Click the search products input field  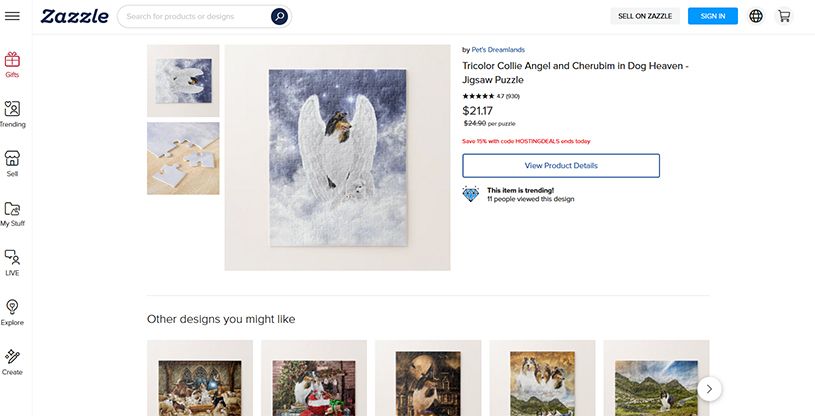point(195,16)
